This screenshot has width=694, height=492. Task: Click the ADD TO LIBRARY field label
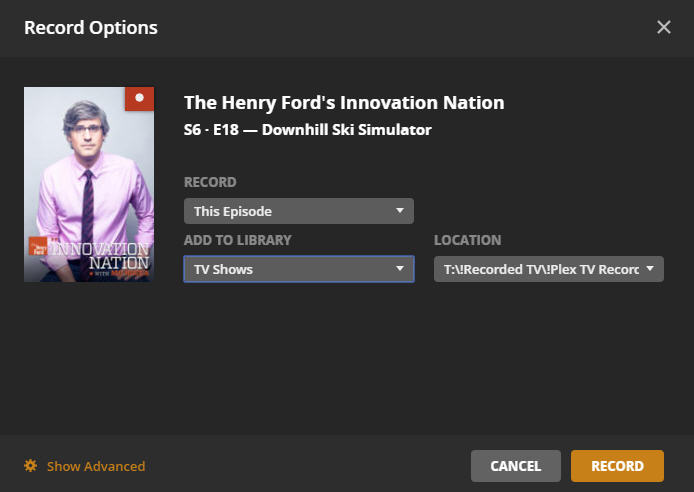click(238, 241)
